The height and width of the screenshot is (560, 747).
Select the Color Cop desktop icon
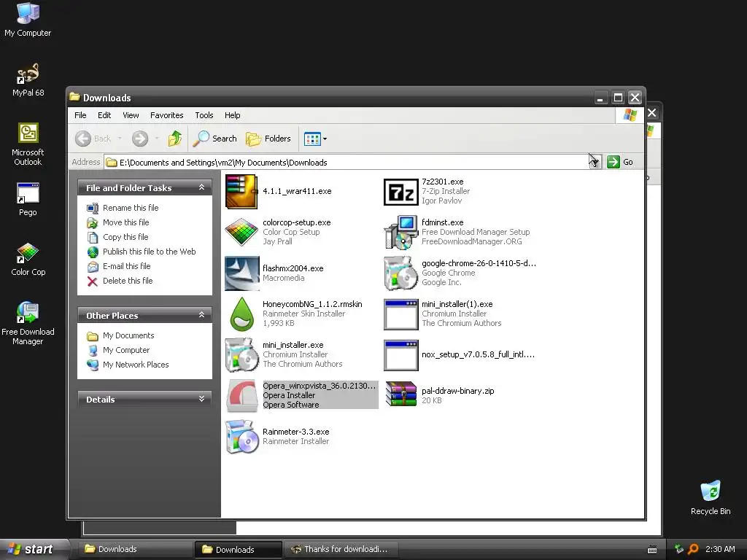point(28,260)
